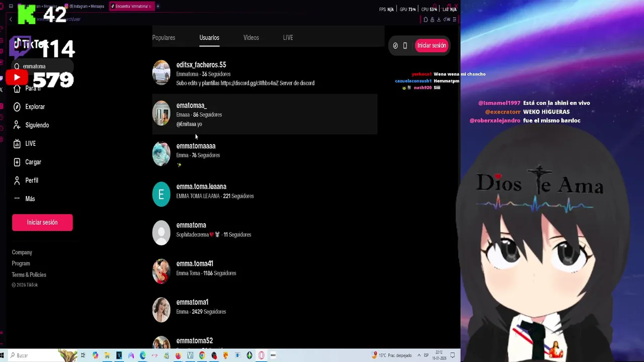Click the round icon left of the phone icon
644x362 pixels.
395,46
